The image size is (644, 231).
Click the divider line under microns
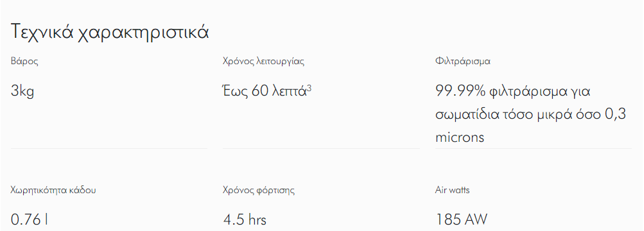(x=534, y=148)
